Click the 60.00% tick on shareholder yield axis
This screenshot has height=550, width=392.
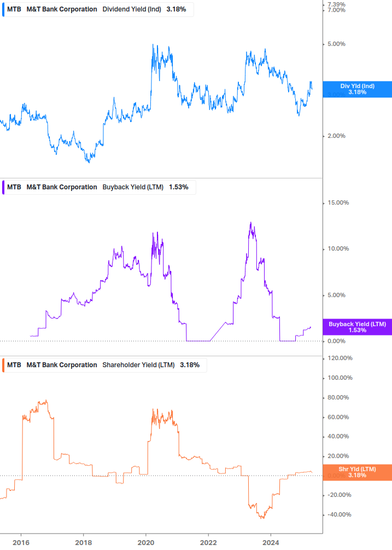(338, 417)
